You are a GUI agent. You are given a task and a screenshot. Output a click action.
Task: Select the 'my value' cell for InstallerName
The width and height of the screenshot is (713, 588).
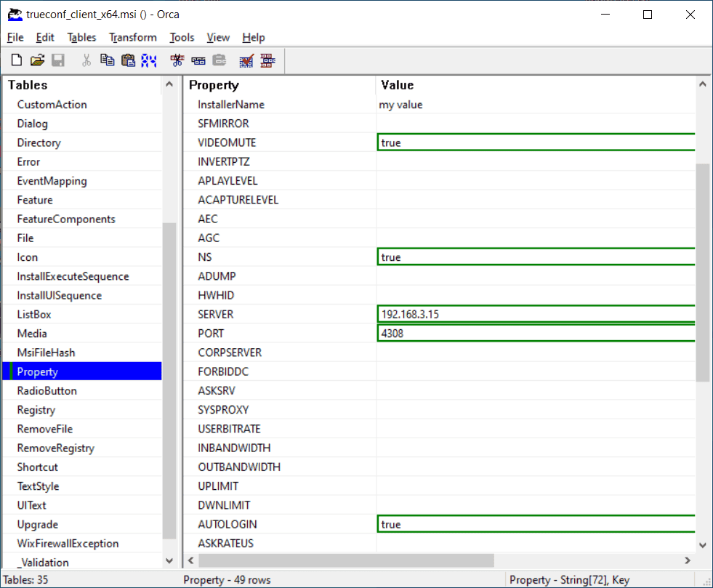coord(536,105)
